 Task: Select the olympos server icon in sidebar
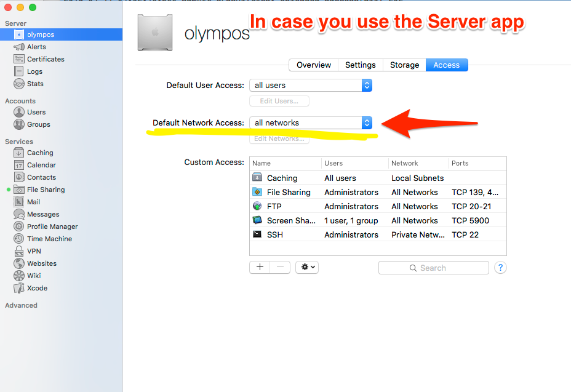pos(19,34)
